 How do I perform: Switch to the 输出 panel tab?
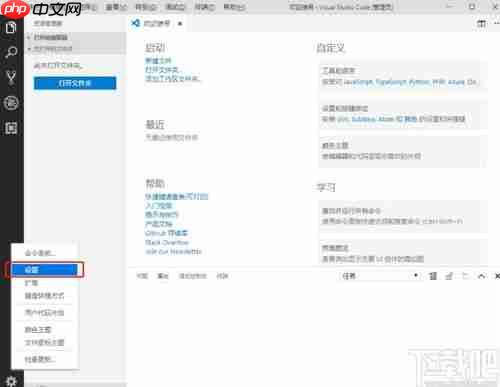coord(163,276)
